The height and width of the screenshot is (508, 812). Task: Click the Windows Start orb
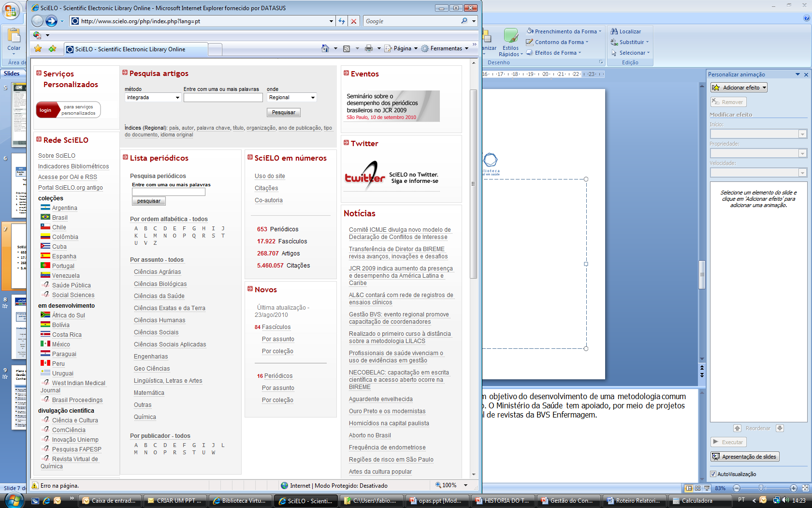click(x=14, y=500)
